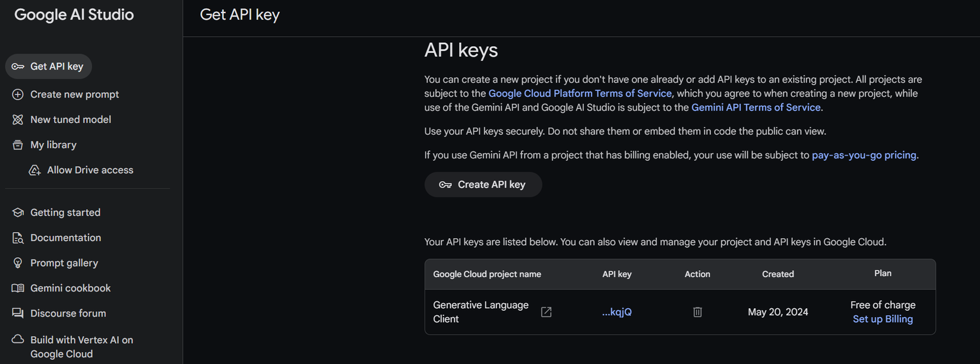Open Getting started in sidebar
Viewport: 980px width, 364px height.
65,213
